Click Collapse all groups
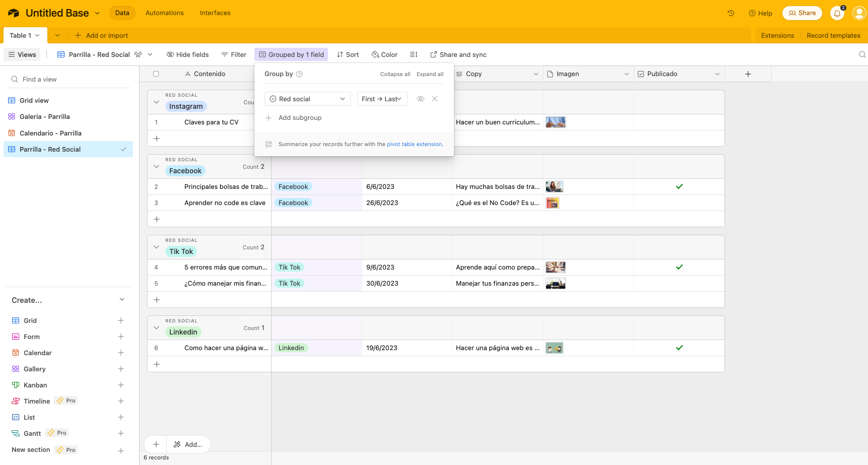The image size is (868, 465). [395, 74]
